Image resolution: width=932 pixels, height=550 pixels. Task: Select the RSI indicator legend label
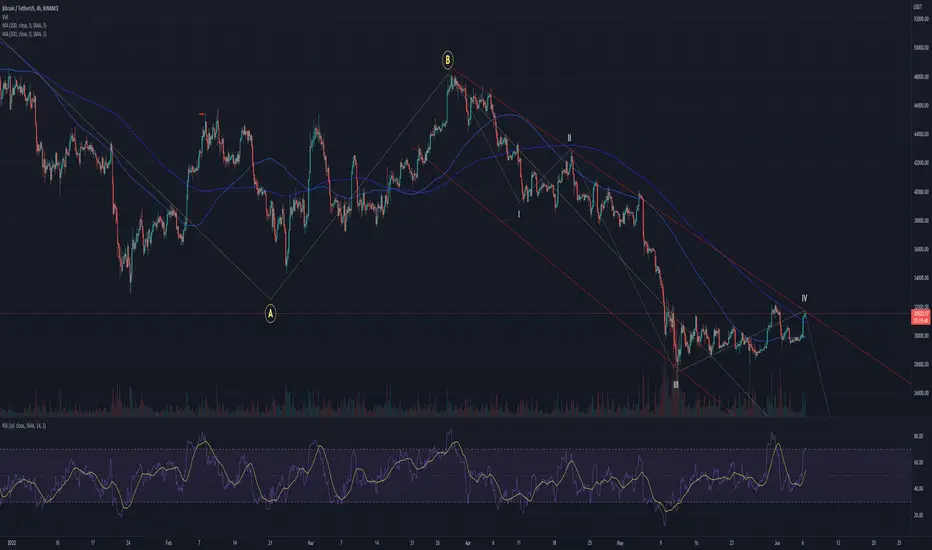click(x=24, y=426)
